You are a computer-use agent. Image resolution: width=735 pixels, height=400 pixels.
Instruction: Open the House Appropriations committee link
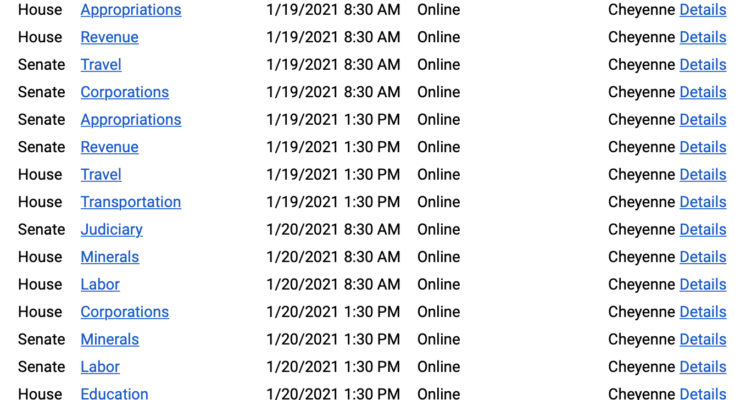pos(131,10)
